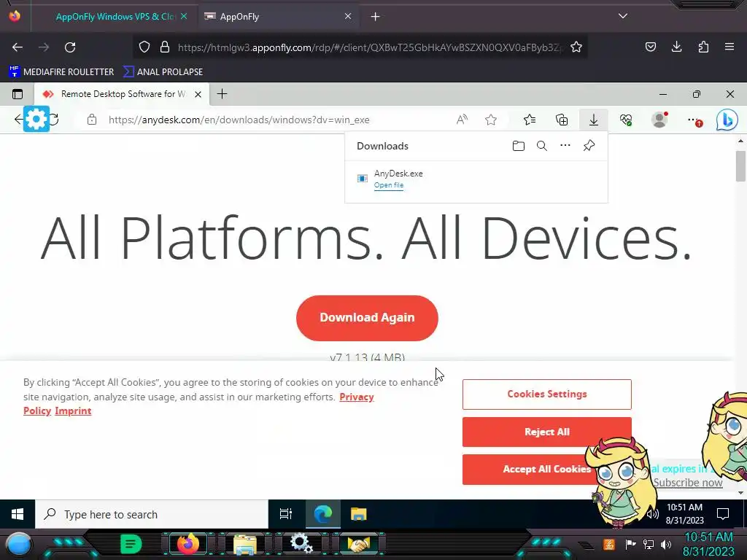This screenshot has height=560, width=747.
Task: Open Task View on remote taskbar
Action: click(x=285, y=514)
